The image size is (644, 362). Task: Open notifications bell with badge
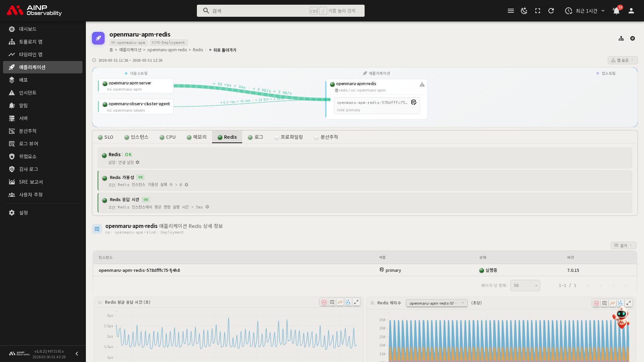pos(616,11)
